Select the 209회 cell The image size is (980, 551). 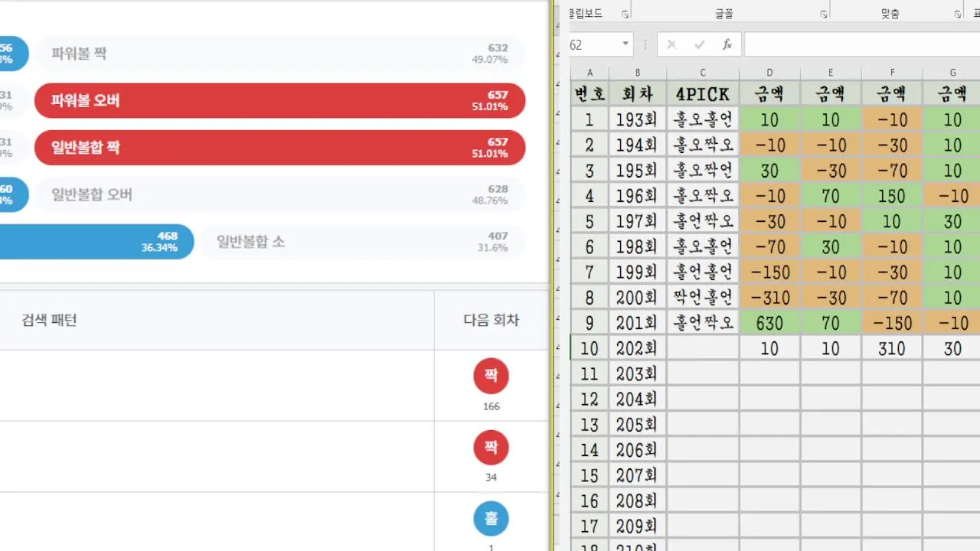click(x=638, y=526)
